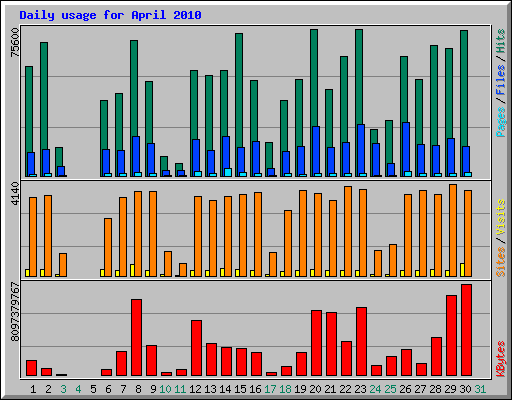Click the 'Pages' legend label
512x400 pixels.
click(x=501, y=122)
